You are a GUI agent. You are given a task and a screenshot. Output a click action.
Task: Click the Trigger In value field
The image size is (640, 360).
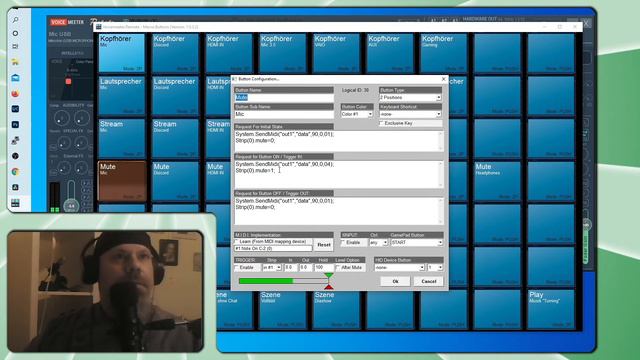point(290,267)
